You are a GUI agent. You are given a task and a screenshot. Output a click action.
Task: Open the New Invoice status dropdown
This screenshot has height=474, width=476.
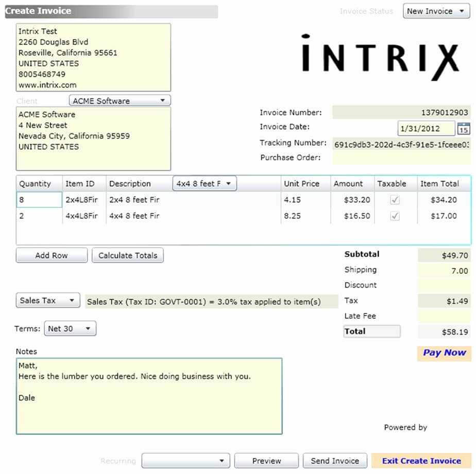tap(436, 11)
